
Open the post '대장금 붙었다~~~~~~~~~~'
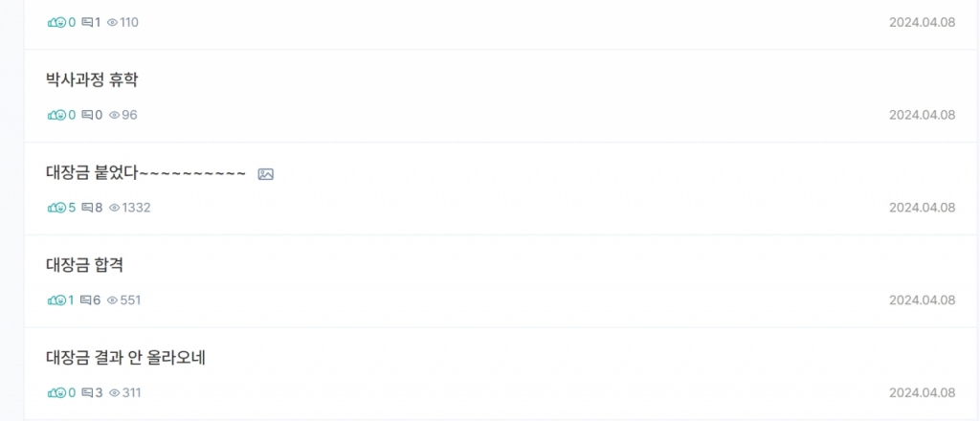[145, 173]
